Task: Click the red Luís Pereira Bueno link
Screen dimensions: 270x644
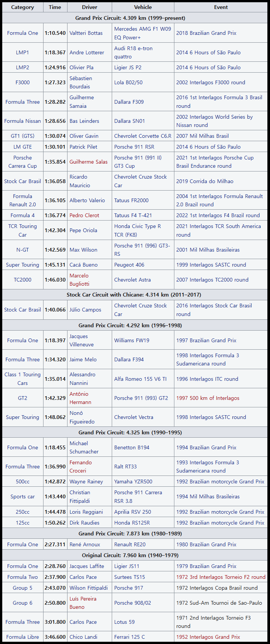Action: [x=83, y=603]
